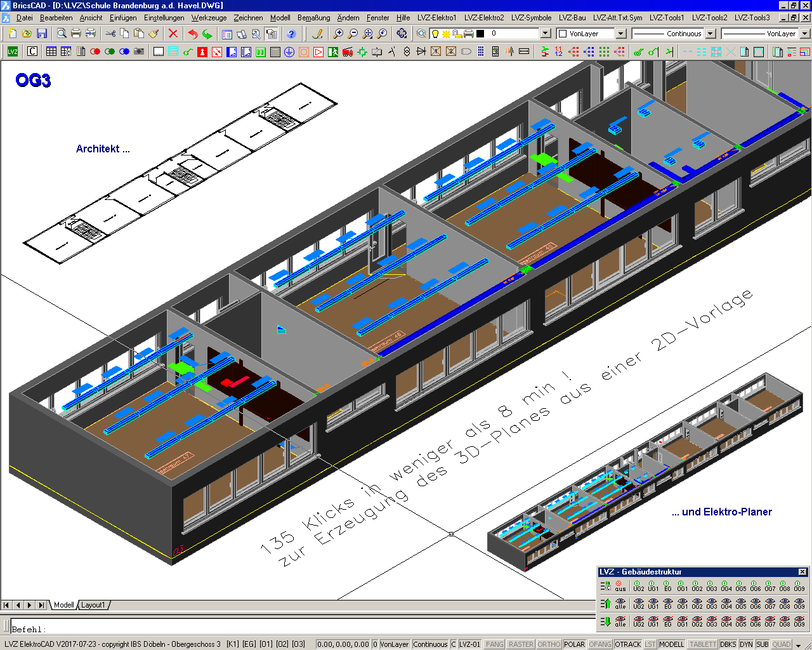Click the grounding earth symbol icon

(x=289, y=51)
